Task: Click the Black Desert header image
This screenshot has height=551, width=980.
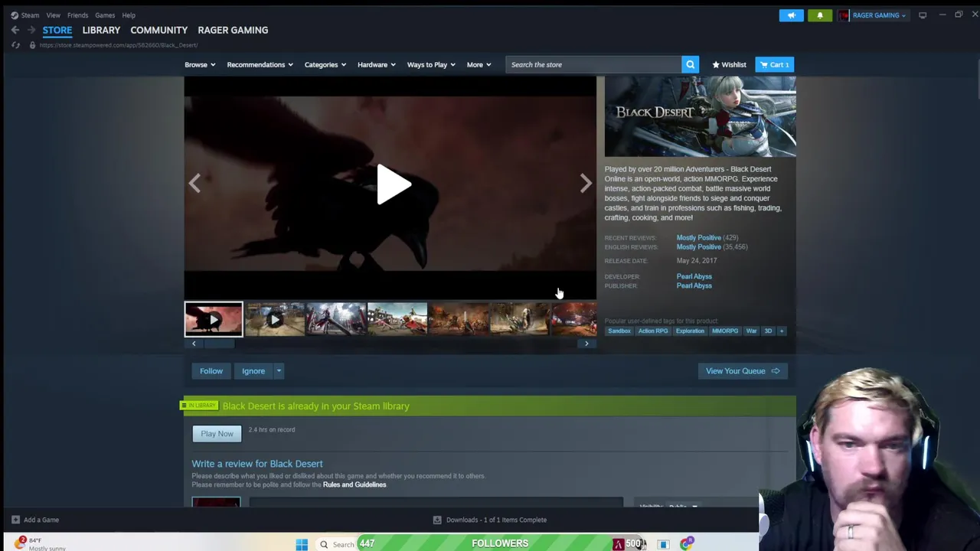Action: (700, 116)
